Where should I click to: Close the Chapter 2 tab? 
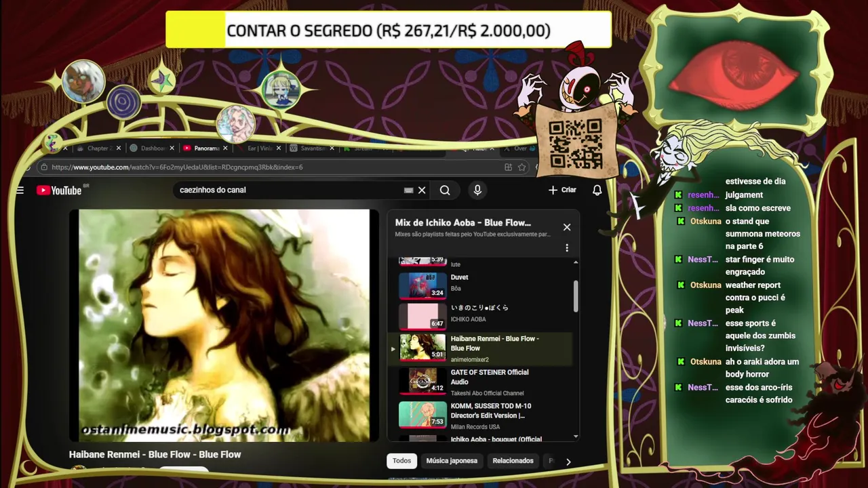click(x=119, y=148)
